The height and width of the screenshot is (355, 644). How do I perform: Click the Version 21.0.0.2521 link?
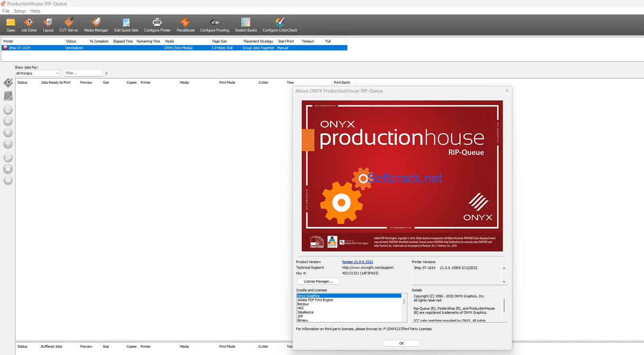point(357,262)
